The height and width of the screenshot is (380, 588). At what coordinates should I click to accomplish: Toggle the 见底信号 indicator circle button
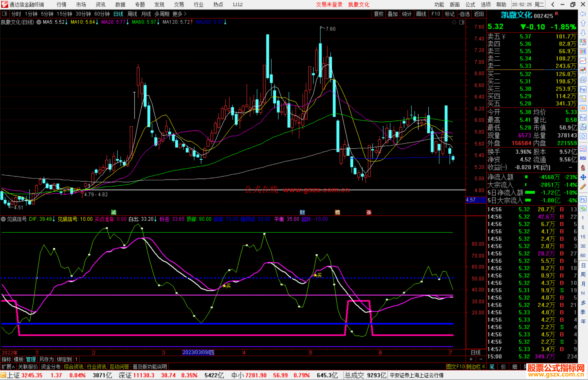(x=3, y=219)
